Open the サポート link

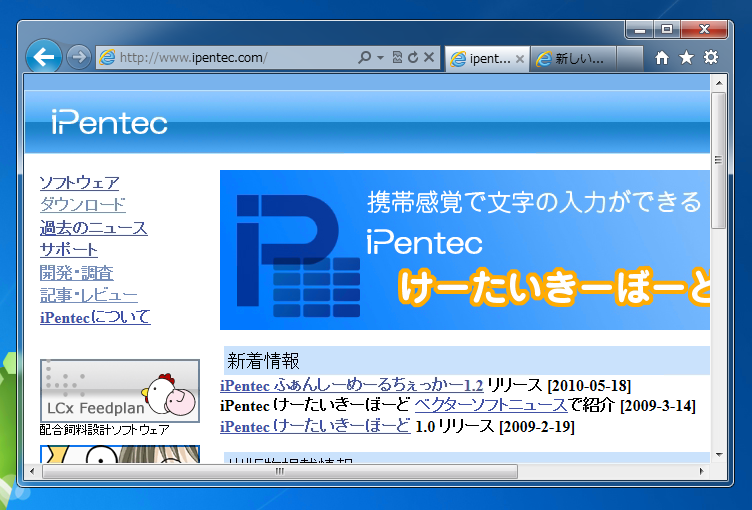pyautogui.click(x=69, y=249)
